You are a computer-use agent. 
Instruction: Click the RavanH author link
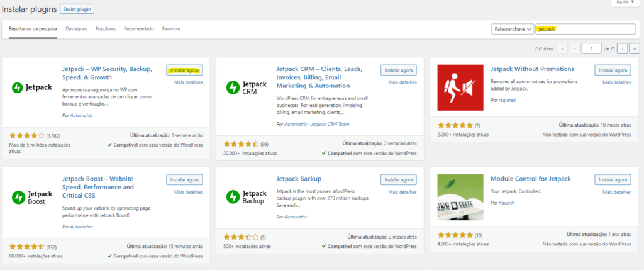(506, 203)
